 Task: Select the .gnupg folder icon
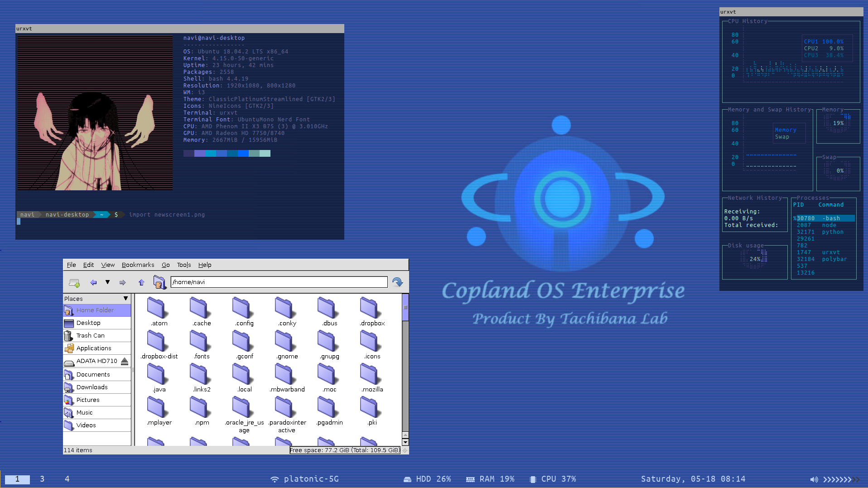pos(328,341)
